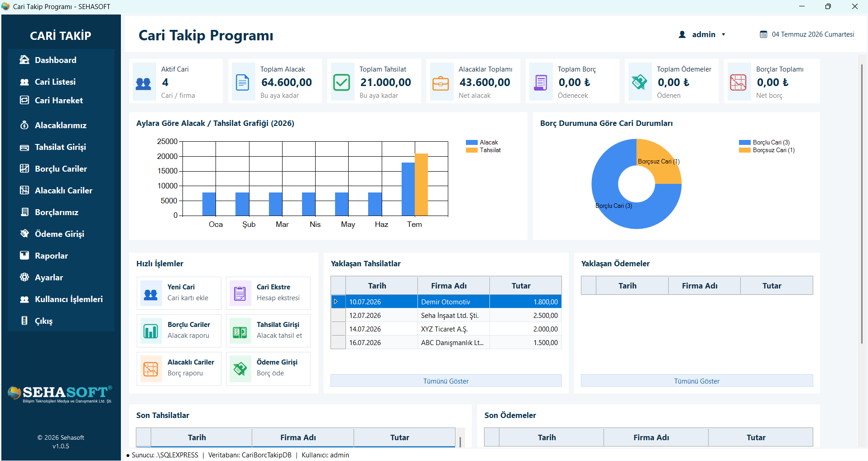The image size is (868, 461).
Task: Click the Aktif Cari people icon
Action: [x=144, y=83]
